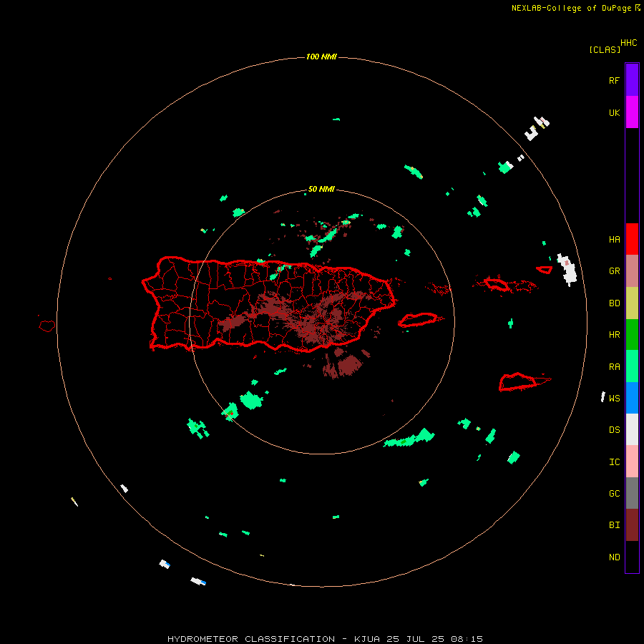Click the BD legend label
Viewport: 644px width, 644px height.
tap(614, 303)
